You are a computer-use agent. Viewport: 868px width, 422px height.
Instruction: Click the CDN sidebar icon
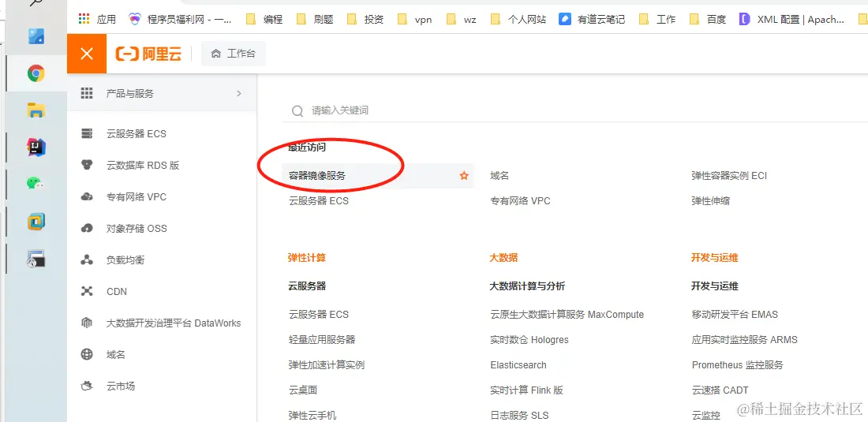pos(86,292)
